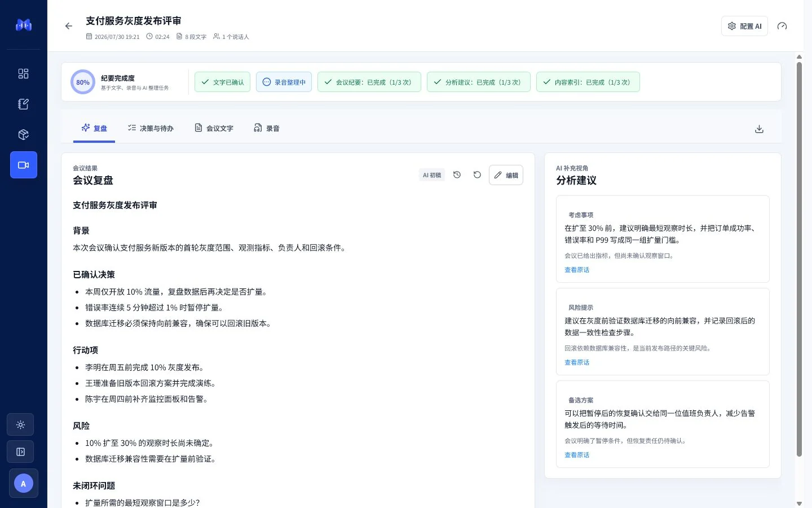Click the app logo in the sidebar
The image size is (812, 508).
[24, 25]
